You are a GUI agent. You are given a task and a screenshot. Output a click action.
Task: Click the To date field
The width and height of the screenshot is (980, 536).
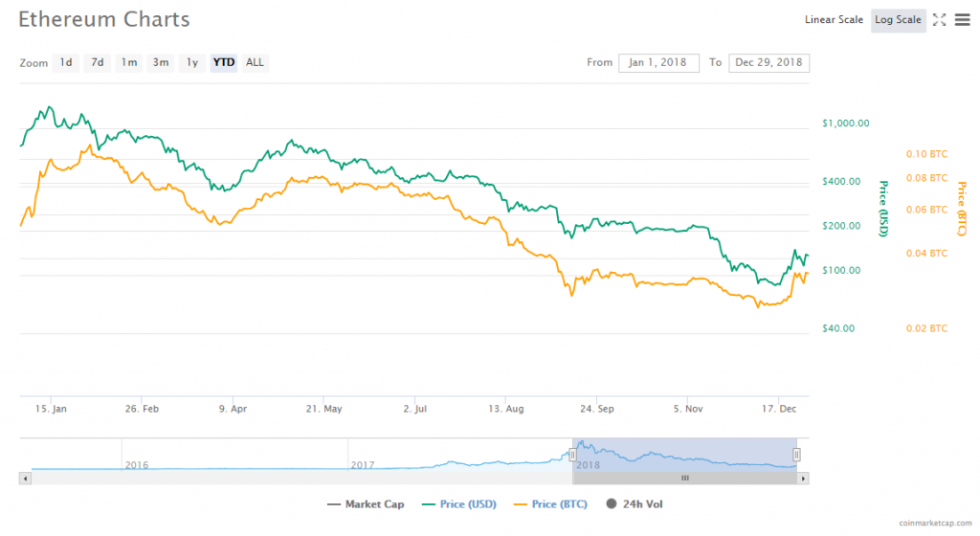(768, 63)
